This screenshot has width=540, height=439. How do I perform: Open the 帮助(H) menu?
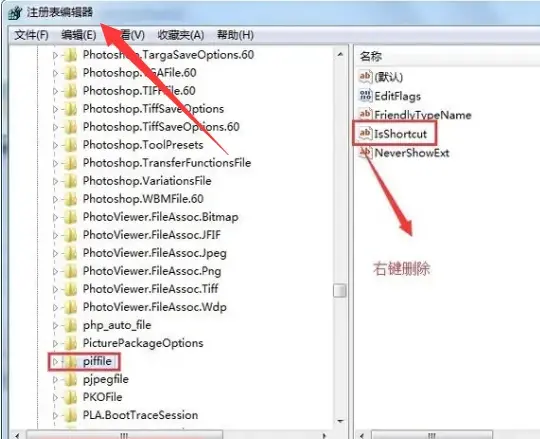(x=235, y=35)
